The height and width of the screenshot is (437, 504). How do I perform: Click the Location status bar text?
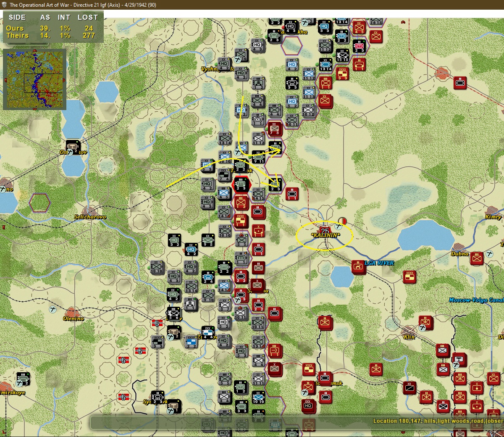438,421
